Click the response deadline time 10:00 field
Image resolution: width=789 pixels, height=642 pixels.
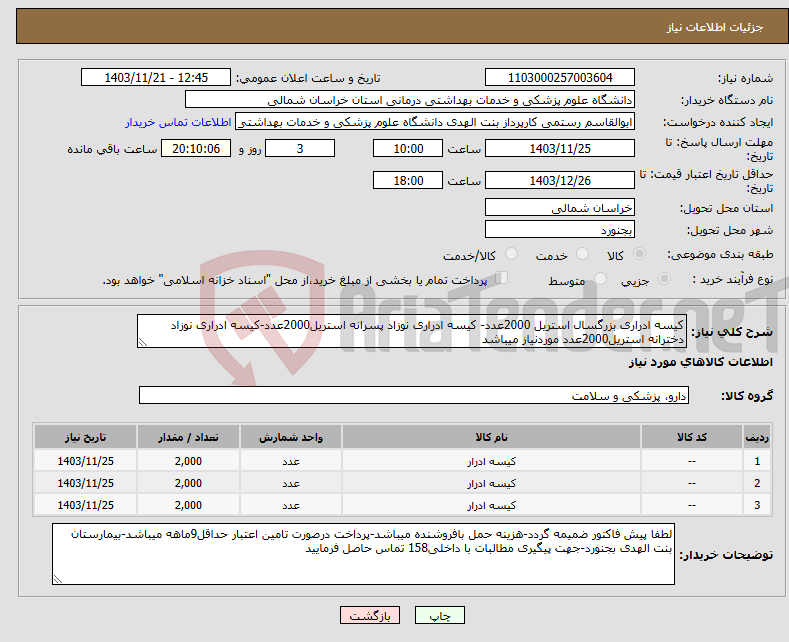(408, 148)
